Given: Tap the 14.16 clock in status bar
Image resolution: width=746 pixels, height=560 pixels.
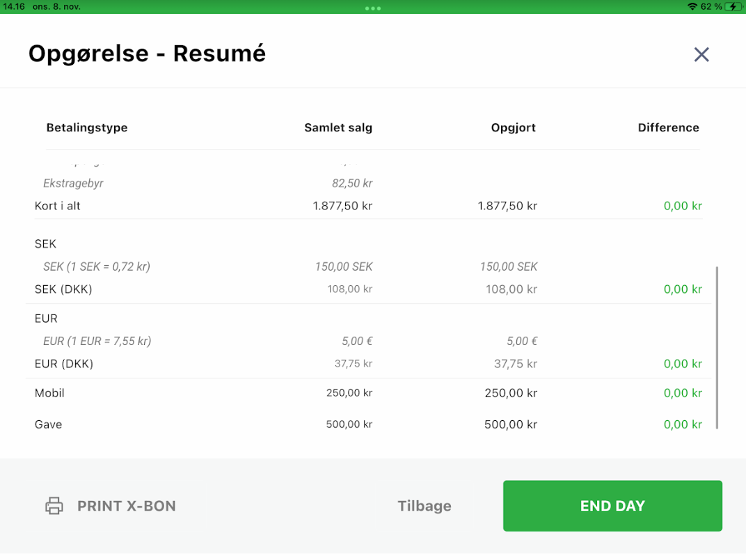Looking at the screenshot, I should [x=14, y=7].
